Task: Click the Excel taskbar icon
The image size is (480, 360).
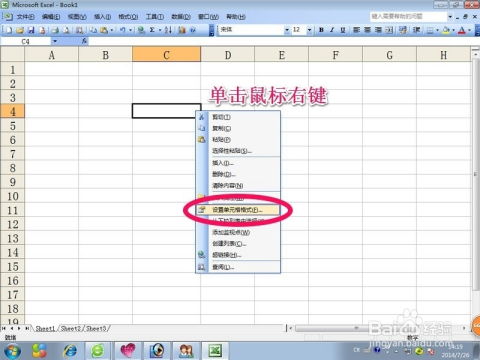Action: (216, 351)
